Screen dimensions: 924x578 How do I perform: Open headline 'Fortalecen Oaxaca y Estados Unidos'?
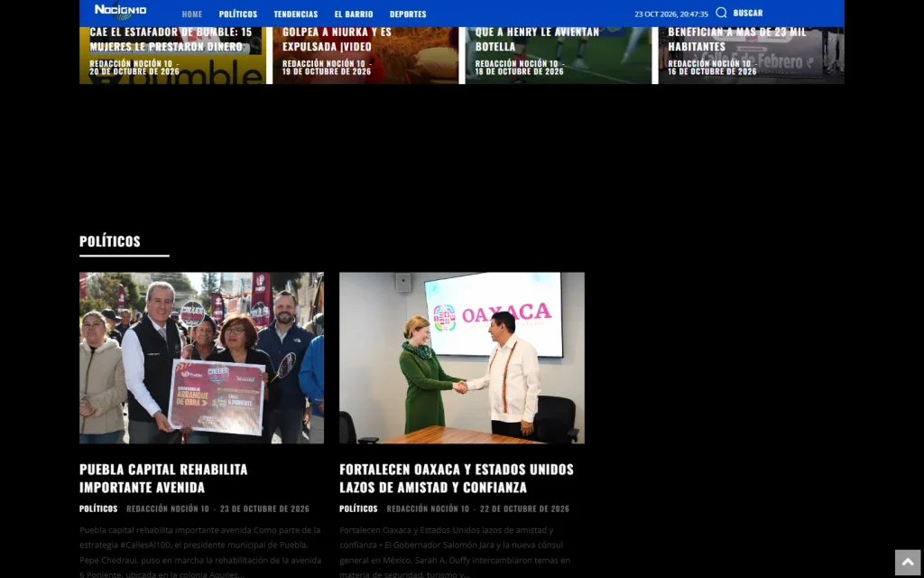click(457, 479)
